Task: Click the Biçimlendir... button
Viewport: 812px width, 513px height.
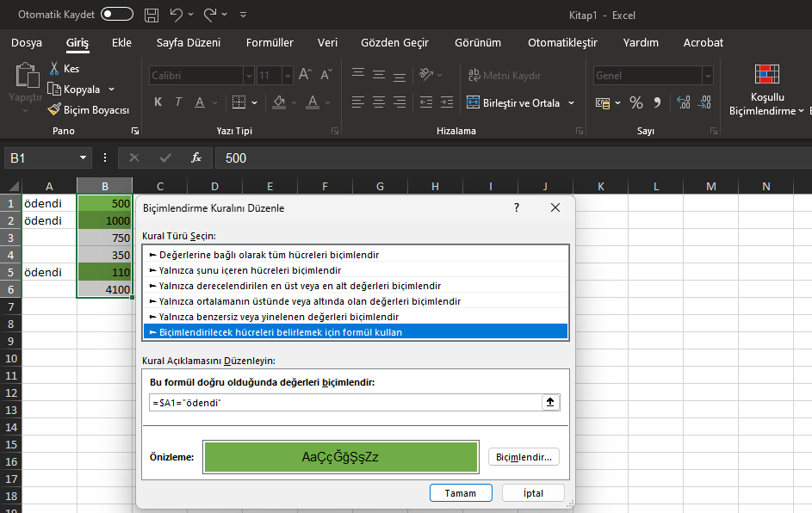Action: (x=524, y=457)
